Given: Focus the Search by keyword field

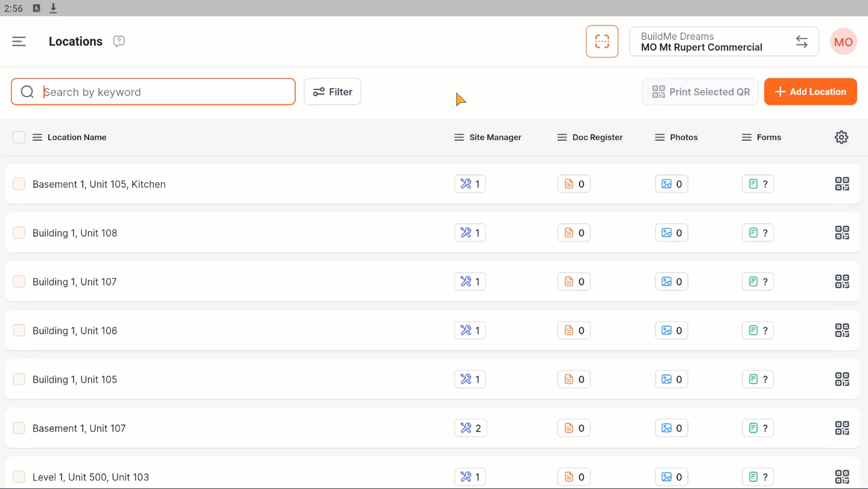Looking at the screenshot, I should point(153,92).
